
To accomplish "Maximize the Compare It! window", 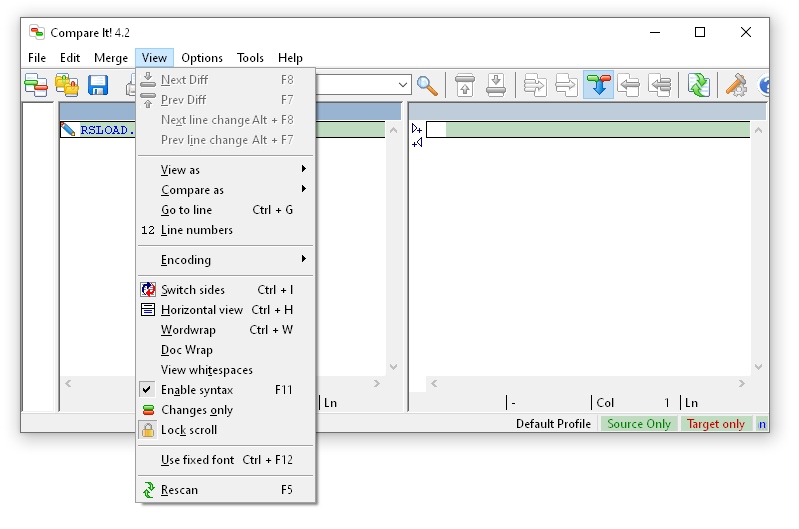I will tap(700, 32).
